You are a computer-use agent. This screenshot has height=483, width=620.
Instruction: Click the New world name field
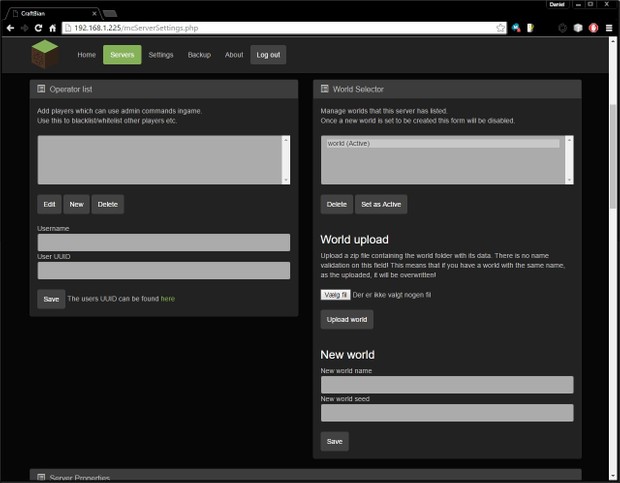[447, 385]
